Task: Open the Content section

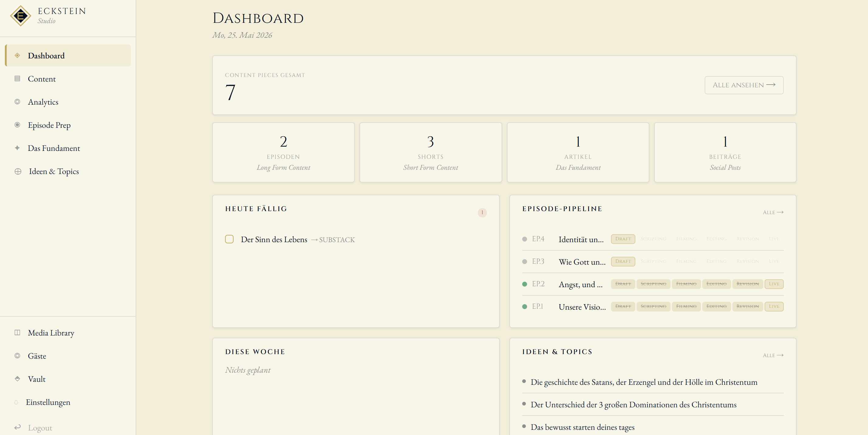Action: (x=68, y=78)
